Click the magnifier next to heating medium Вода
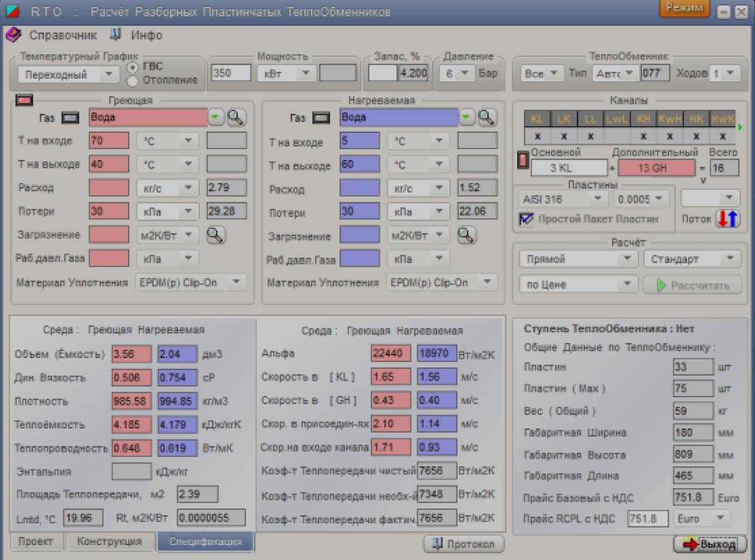Screen dimensions: 755x560 (237, 117)
